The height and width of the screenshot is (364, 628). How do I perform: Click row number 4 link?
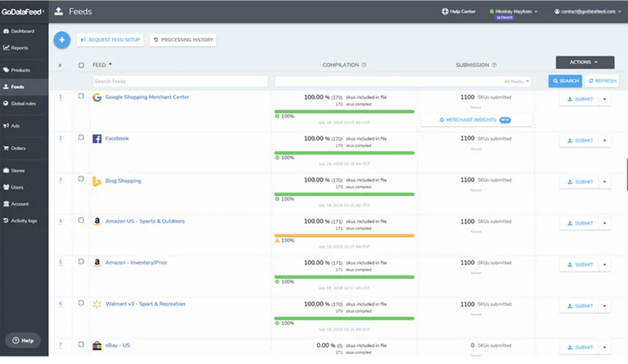[61, 221]
